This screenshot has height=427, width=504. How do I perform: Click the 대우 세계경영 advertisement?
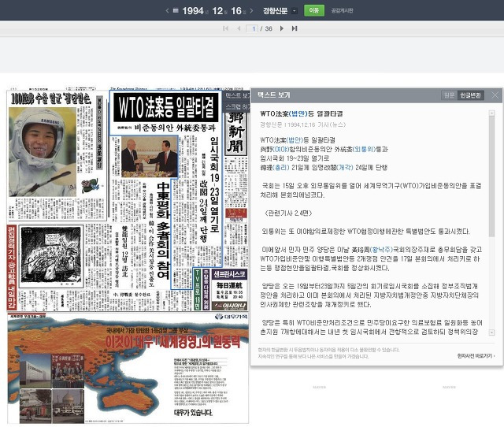pyautogui.click(x=128, y=367)
